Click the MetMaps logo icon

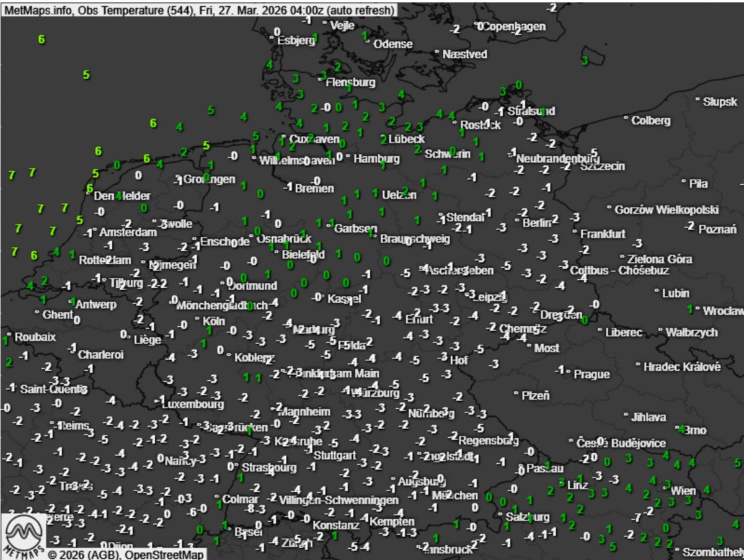tap(25, 534)
